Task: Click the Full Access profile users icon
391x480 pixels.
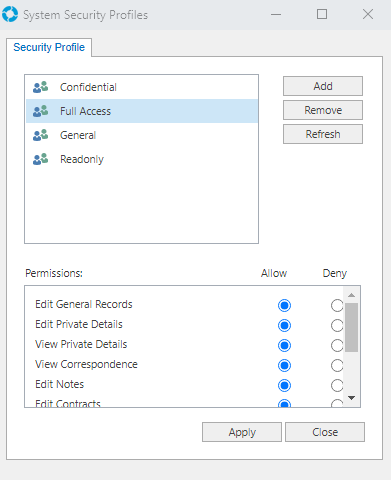Action: click(41, 111)
